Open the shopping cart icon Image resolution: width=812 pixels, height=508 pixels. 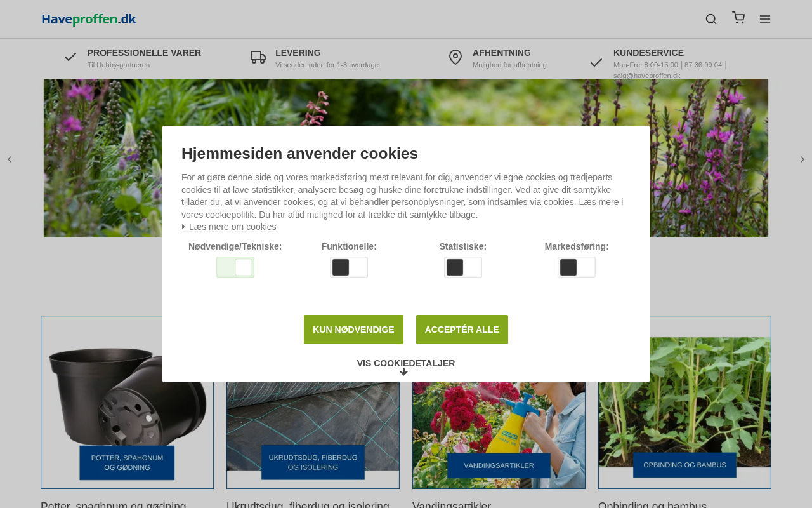tap(738, 18)
